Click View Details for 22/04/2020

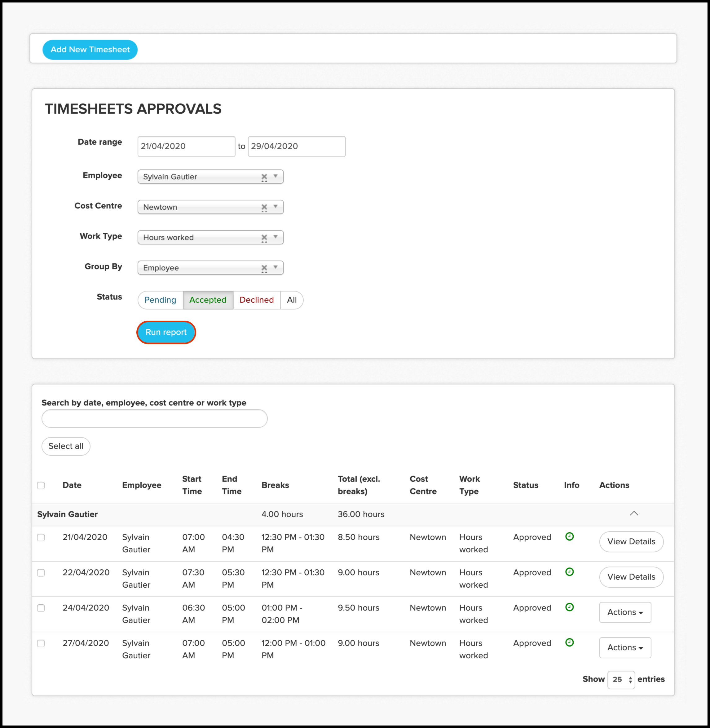pos(631,577)
